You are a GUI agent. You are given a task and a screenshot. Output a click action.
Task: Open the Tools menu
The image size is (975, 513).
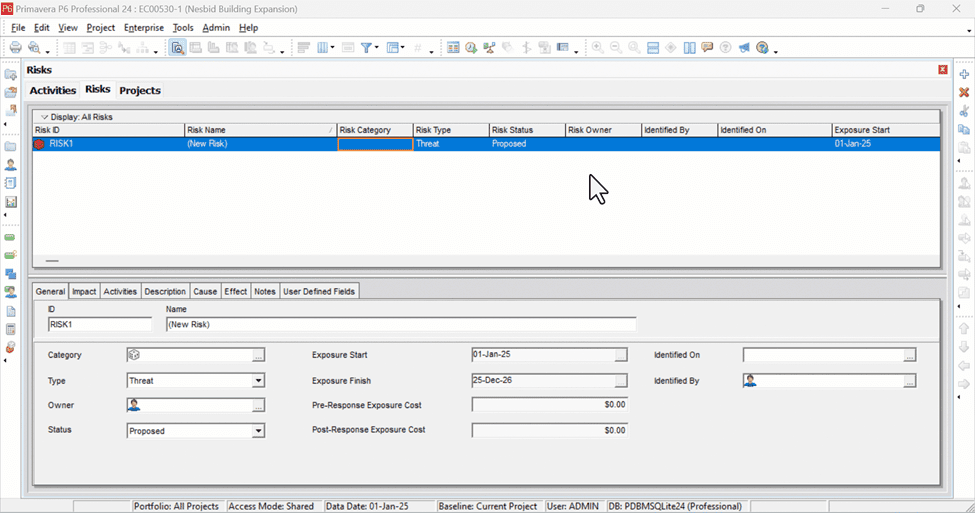[x=183, y=27]
